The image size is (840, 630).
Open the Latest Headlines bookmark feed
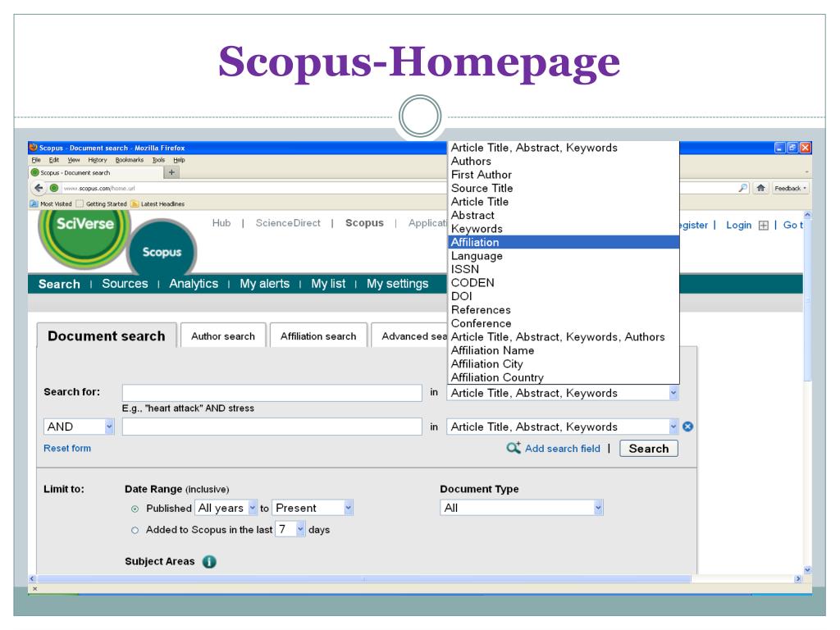157,203
